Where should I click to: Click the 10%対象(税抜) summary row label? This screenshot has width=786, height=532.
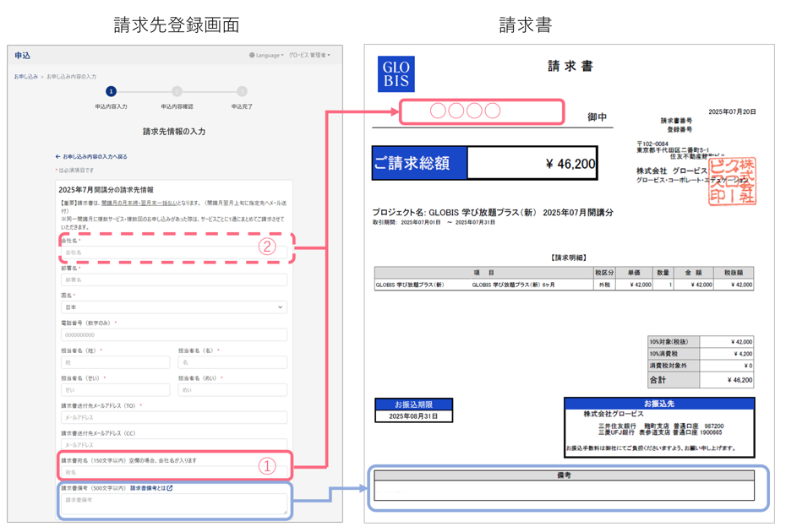pyautogui.click(x=674, y=342)
